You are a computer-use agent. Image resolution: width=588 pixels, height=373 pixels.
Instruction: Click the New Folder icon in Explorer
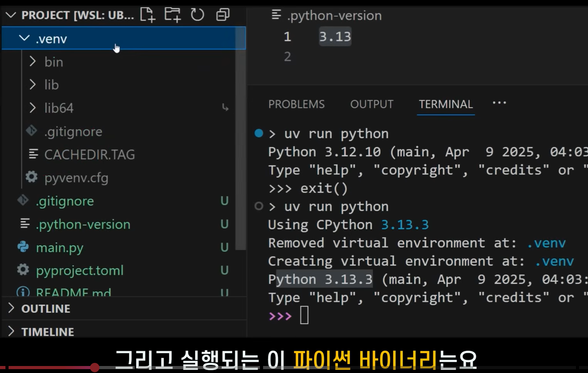click(x=172, y=14)
